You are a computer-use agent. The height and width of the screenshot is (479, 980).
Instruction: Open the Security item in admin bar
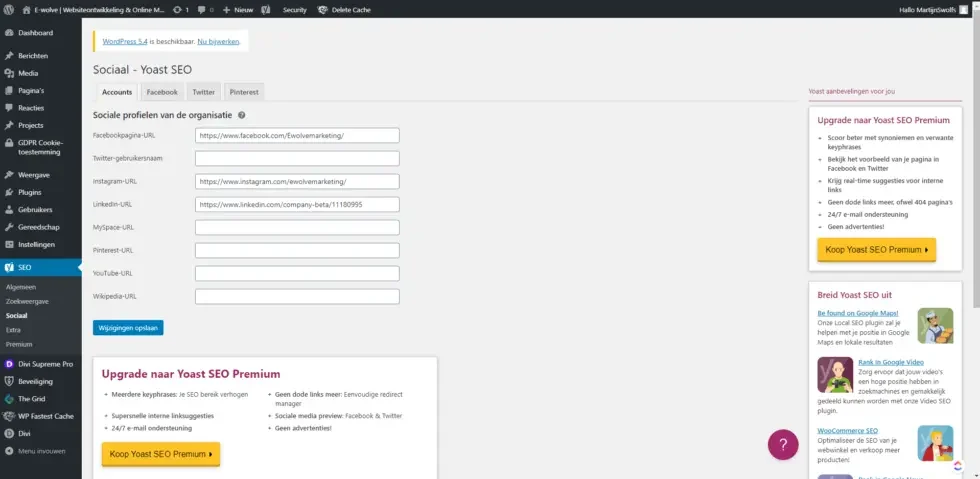click(294, 10)
